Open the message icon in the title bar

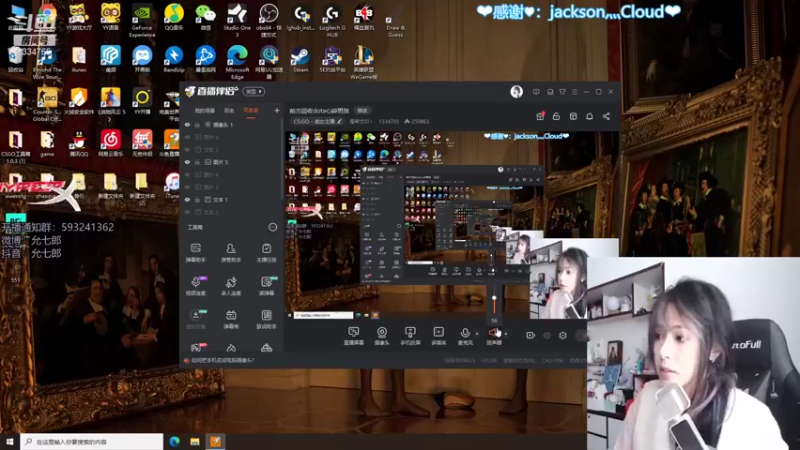coord(536,92)
